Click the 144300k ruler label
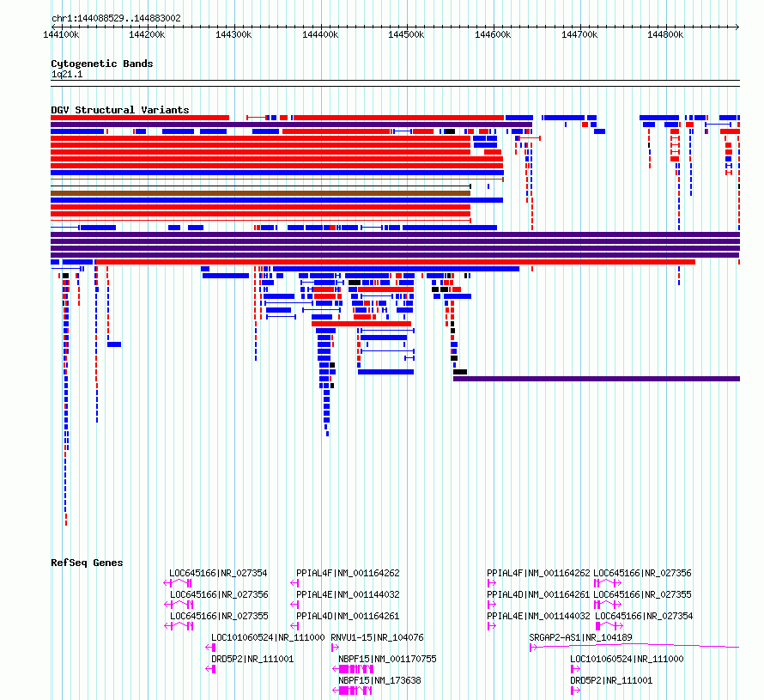This screenshot has width=764, height=700. (233, 34)
